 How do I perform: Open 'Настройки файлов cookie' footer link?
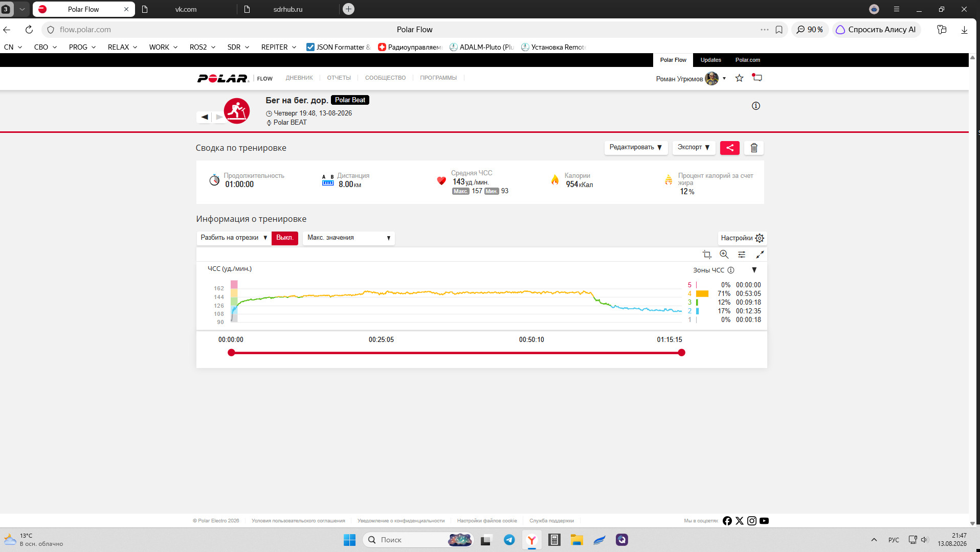487,521
